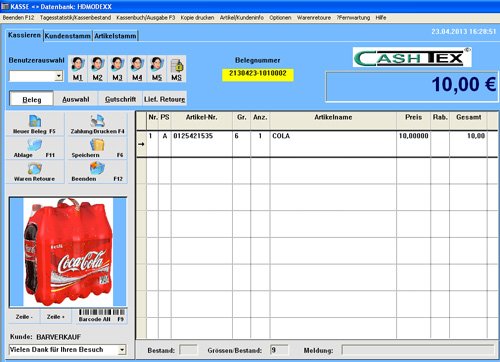This screenshot has height=362, width=500.
Task: Click the Grössen/Bestand field showing 9
Action: tap(279, 350)
